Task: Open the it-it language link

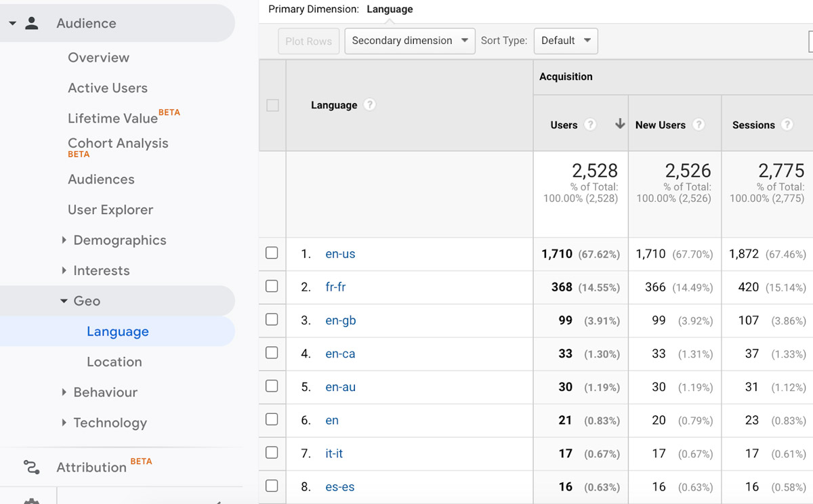Action: pyautogui.click(x=334, y=453)
